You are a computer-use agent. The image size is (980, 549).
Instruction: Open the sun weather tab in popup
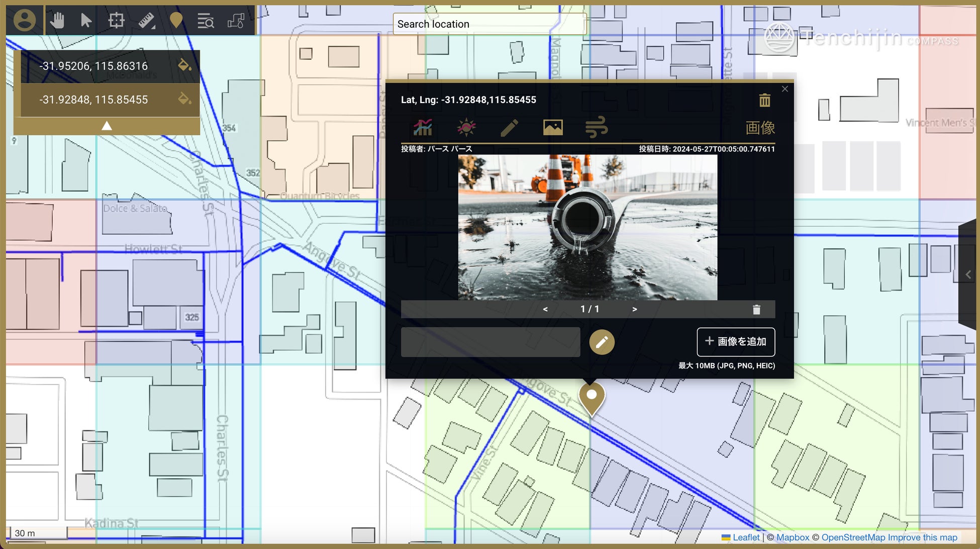(466, 127)
